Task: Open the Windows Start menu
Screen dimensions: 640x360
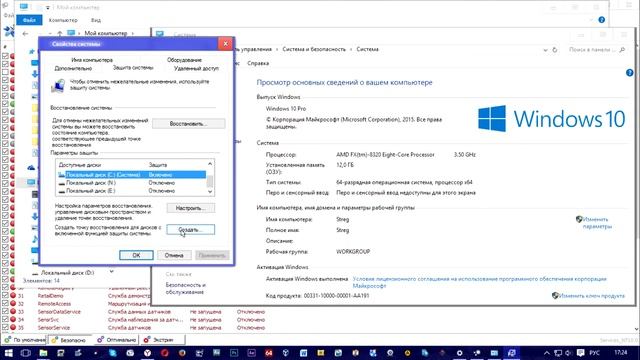Action: pos(8,353)
